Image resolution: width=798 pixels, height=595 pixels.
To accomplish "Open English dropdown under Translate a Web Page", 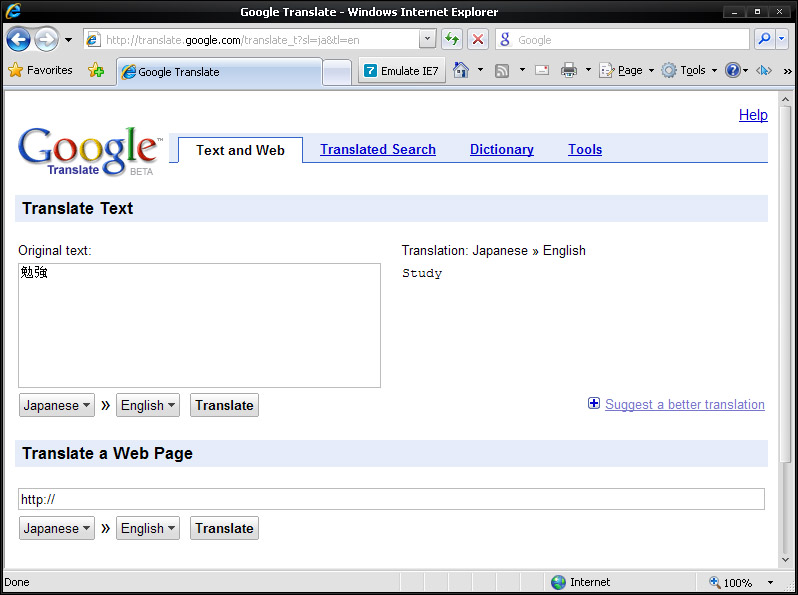I will point(148,528).
